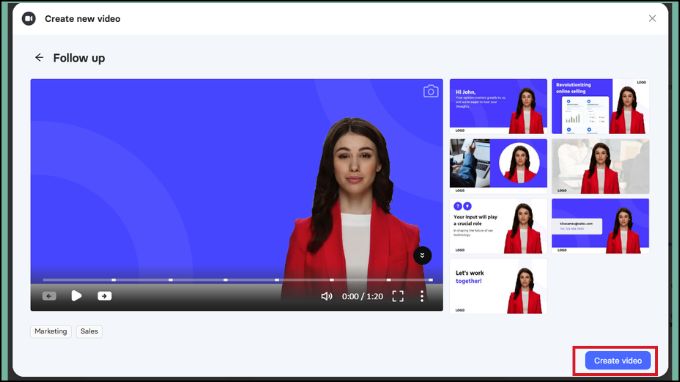Open the 'Revolutionizing online selling' scene thumbnail

(600, 106)
